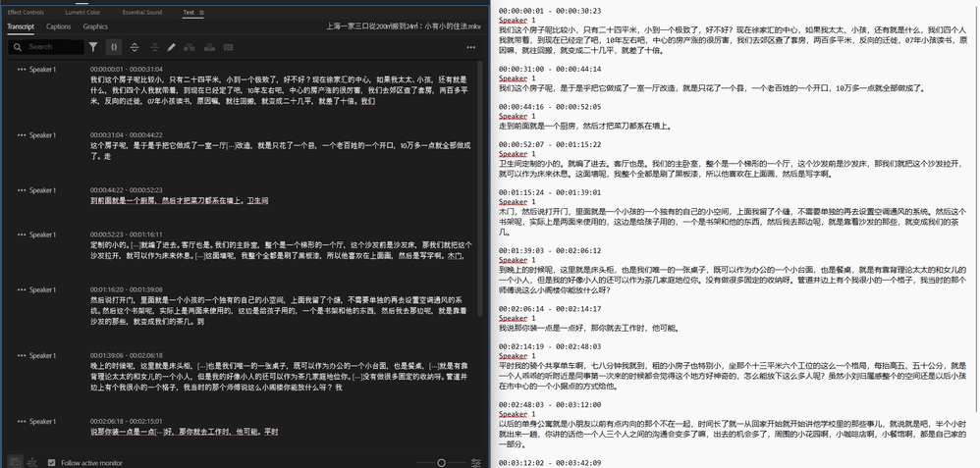Click the CC create captions icon
Screen dimensions: 980x468
[x=229, y=47]
